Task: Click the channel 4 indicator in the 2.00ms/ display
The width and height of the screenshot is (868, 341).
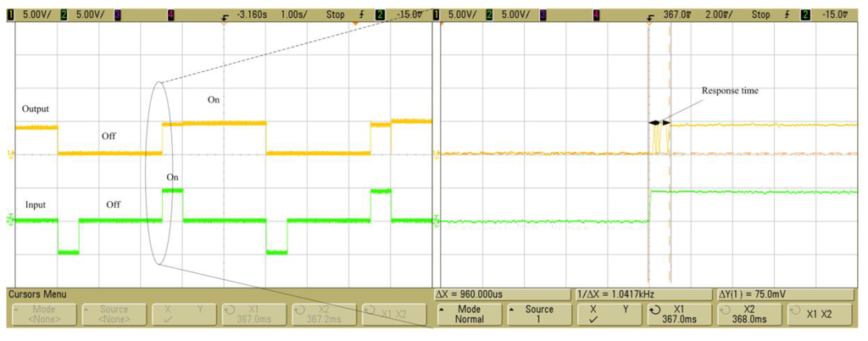Action: coord(598,14)
